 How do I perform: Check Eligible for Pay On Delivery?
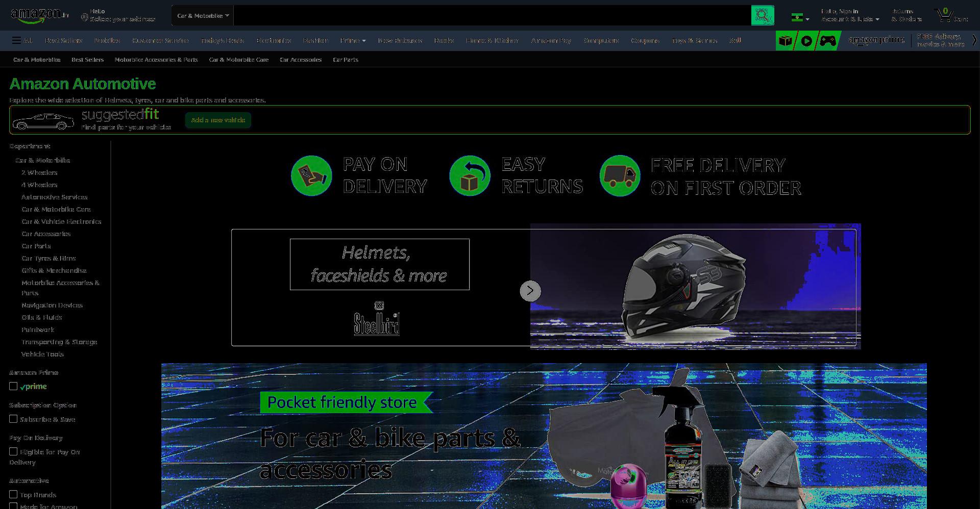coord(13,451)
